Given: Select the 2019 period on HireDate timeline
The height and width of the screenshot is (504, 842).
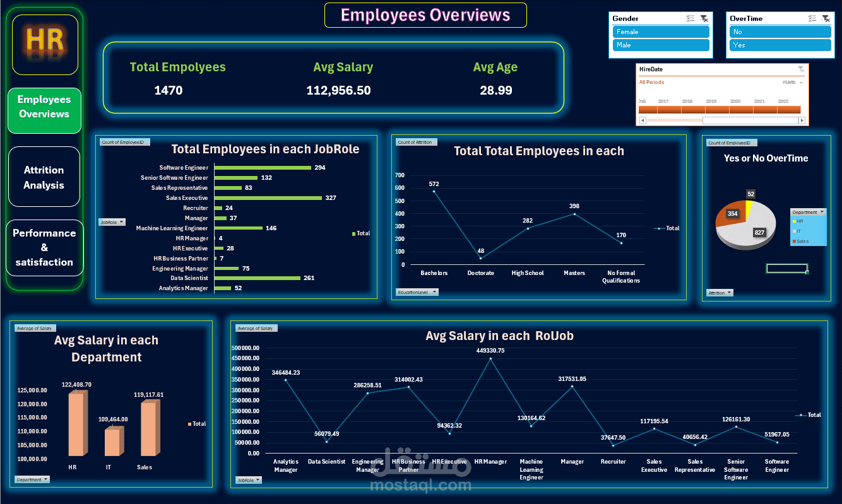Looking at the screenshot, I should point(718,108).
